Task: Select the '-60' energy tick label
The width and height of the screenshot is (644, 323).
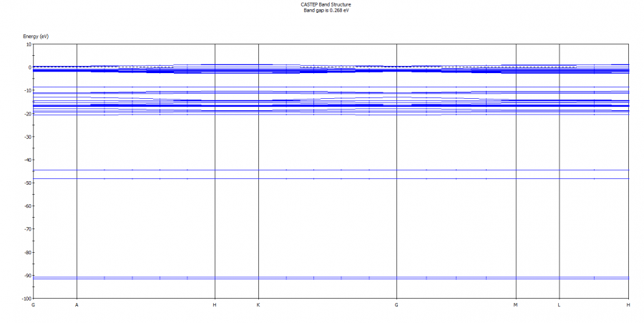Action: coord(27,206)
